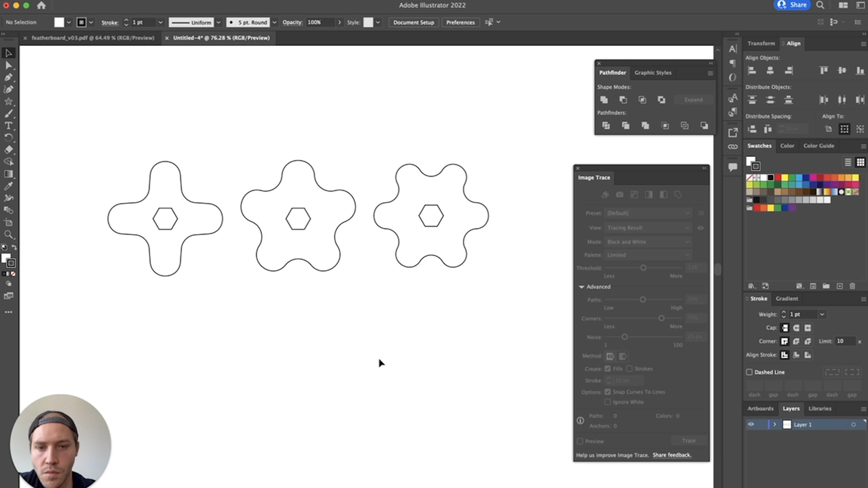
Task: Switch to the Color Guide tab
Action: [818, 146]
